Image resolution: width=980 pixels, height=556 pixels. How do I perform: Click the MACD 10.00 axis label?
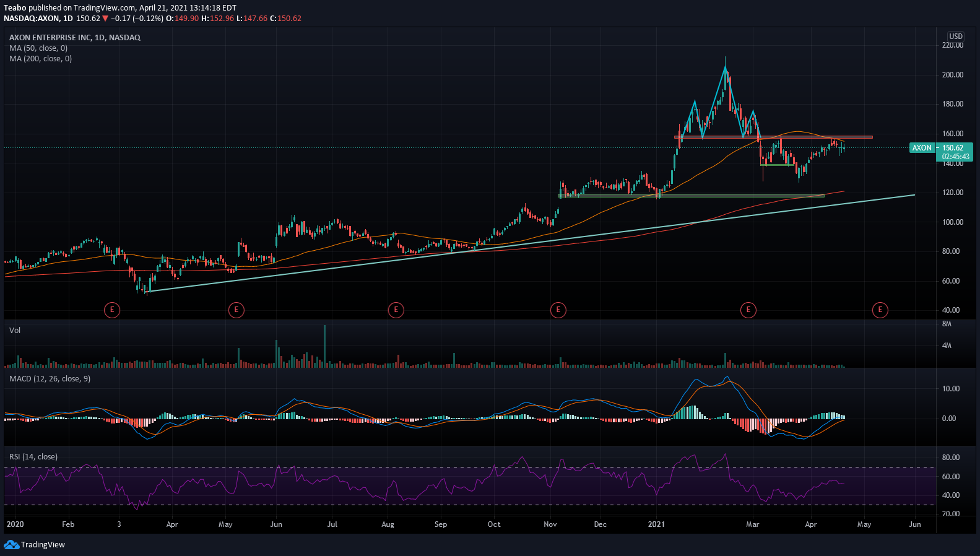pos(951,389)
